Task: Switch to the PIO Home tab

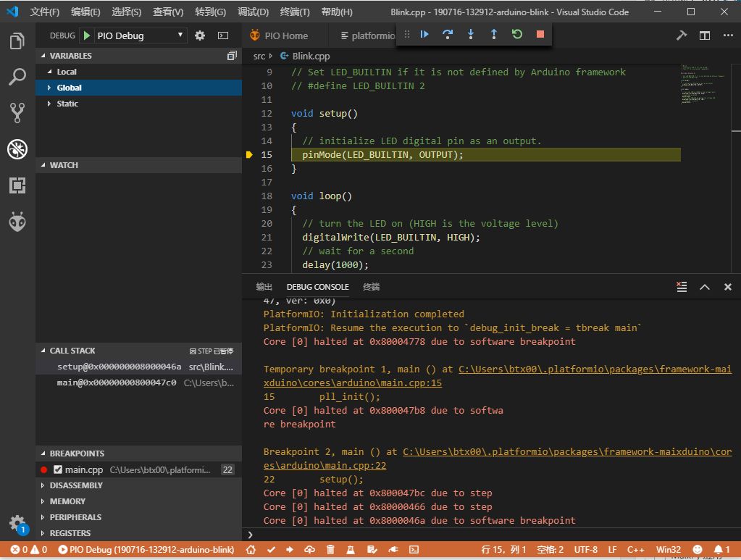Action: click(x=285, y=35)
